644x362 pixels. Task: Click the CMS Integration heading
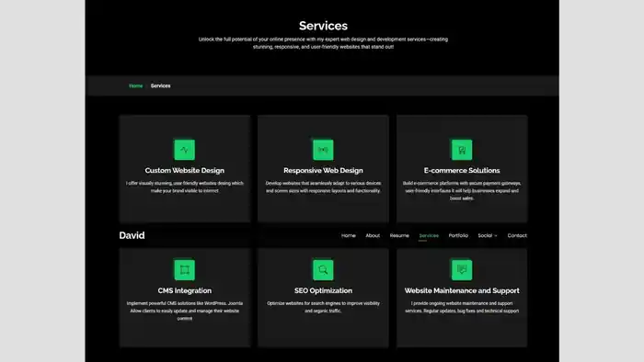184,290
